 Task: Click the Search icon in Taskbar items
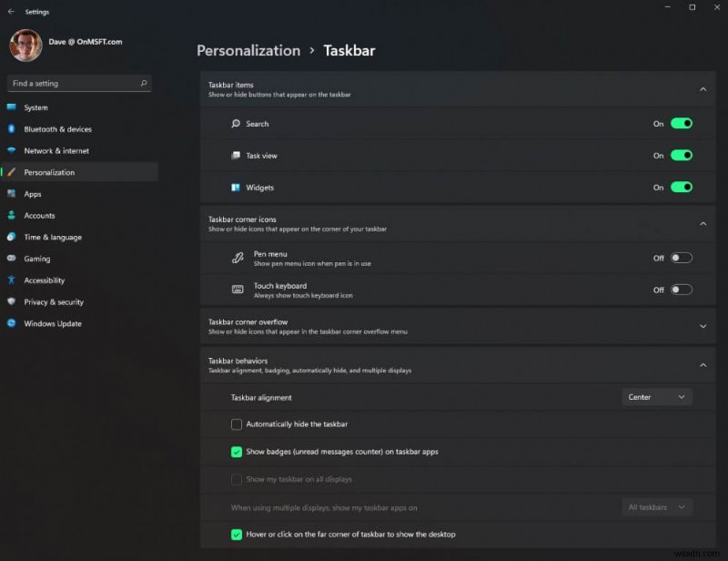(x=238, y=123)
